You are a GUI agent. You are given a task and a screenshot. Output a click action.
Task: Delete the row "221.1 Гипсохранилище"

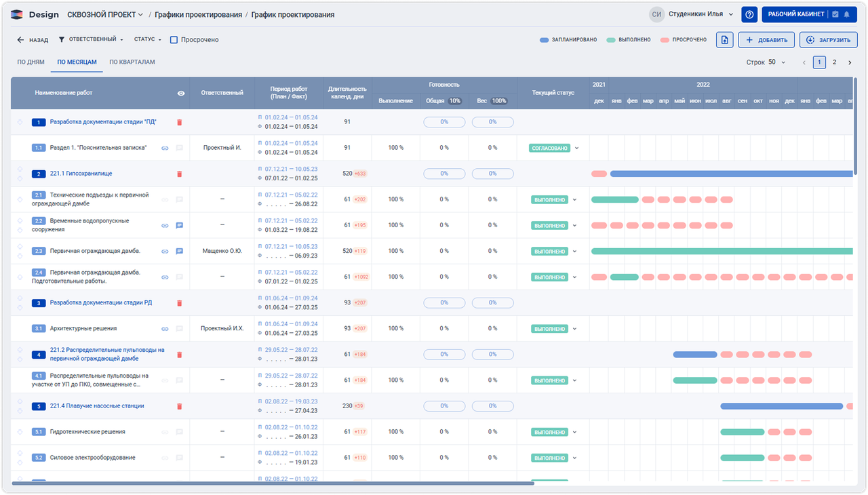(x=179, y=174)
